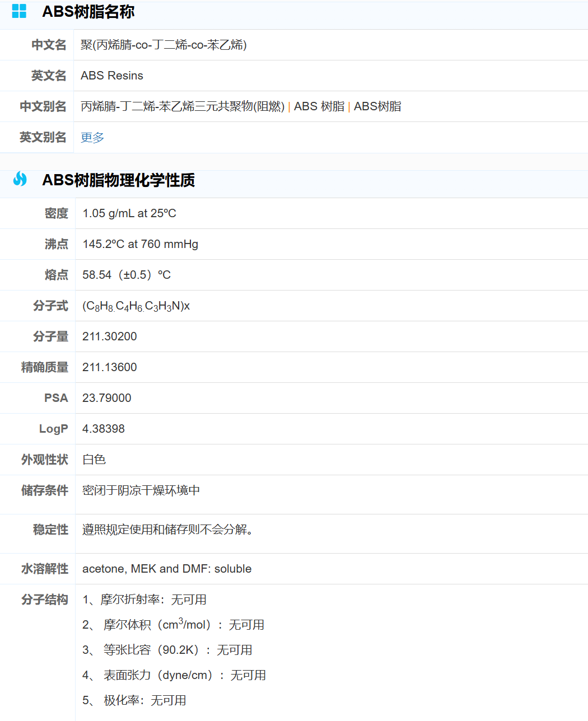Click the solubility text acetone, MEK and DMF
Viewport: 588px width, 721px height.
tap(167, 569)
